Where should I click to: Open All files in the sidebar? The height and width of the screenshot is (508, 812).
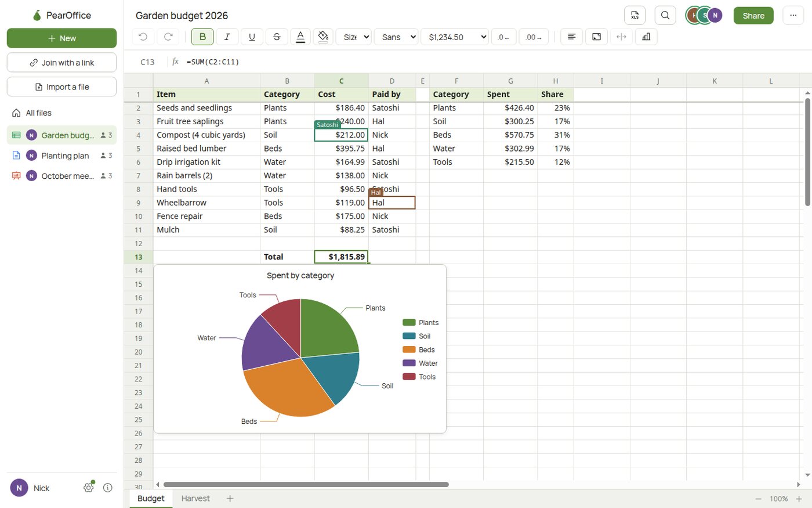[x=61, y=113]
